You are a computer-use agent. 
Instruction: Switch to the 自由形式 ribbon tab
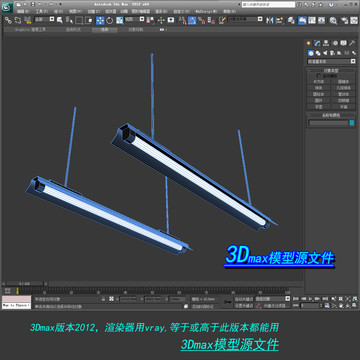[x=74, y=30]
